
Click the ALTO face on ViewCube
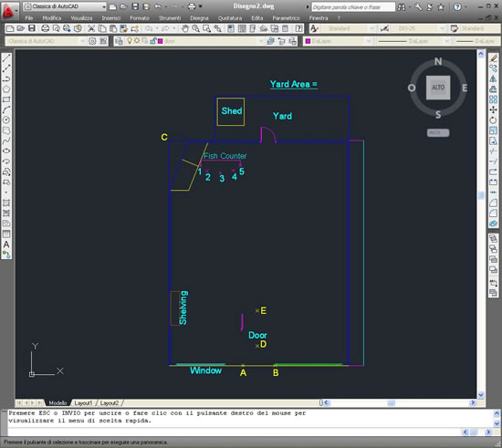(x=438, y=88)
